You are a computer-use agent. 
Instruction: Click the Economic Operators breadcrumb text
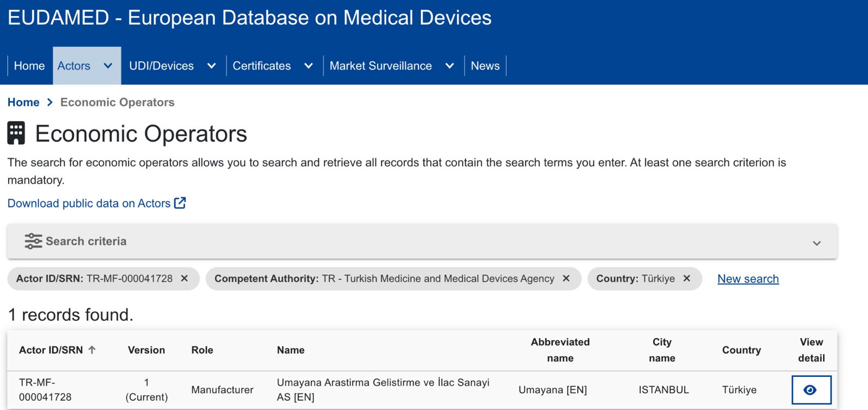[117, 102]
